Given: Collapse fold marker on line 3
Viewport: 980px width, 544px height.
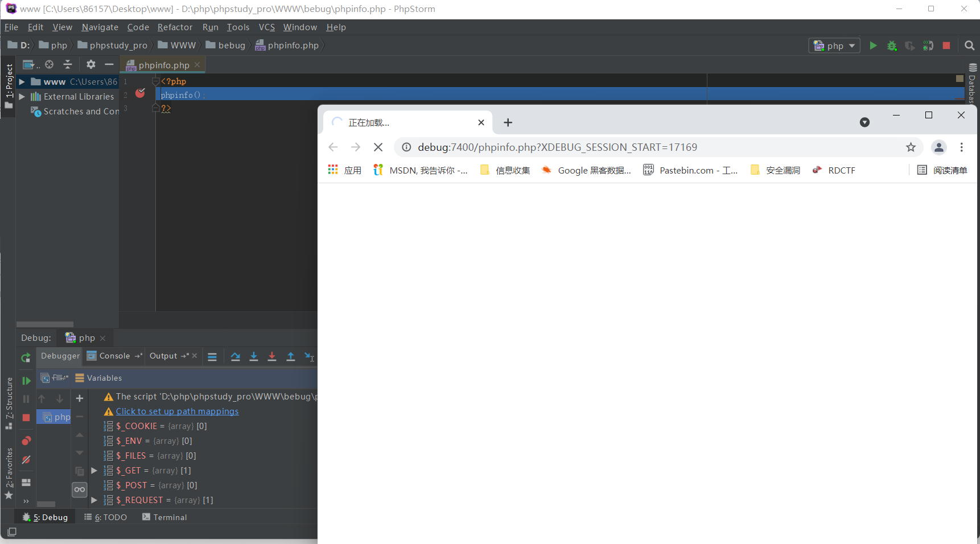Looking at the screenshot, I should pyautogui.click(x=155, y=108).
